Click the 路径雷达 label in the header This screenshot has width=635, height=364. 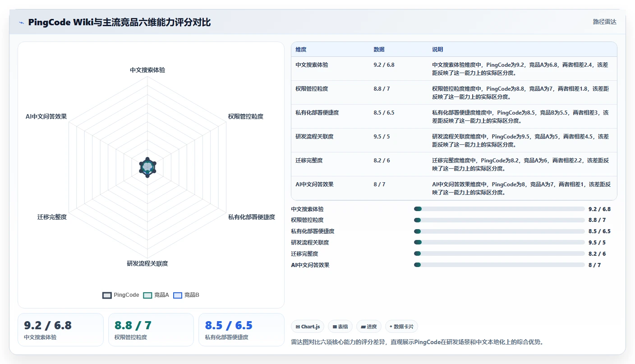point(604,22)
